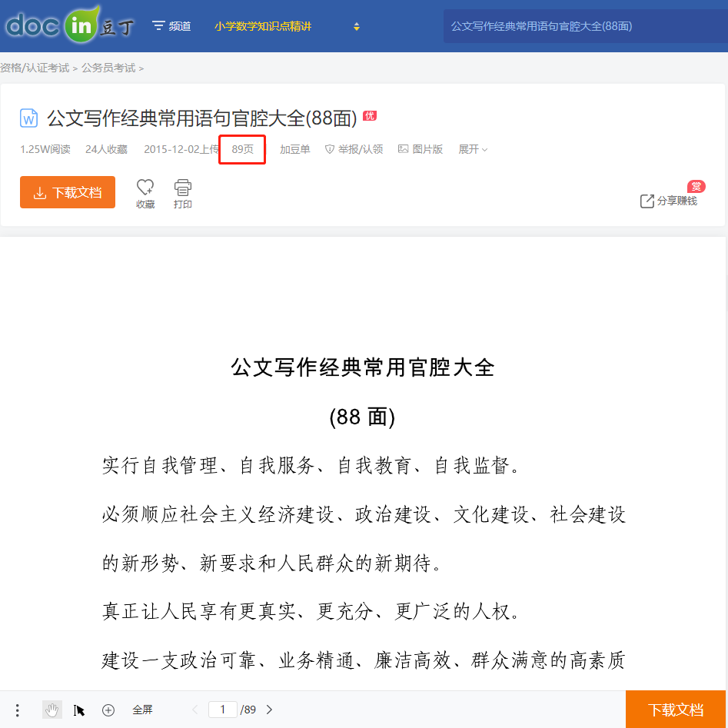728x728 pixels.
Task: Open the 频道 channel menu
Action: pos(171,26)
